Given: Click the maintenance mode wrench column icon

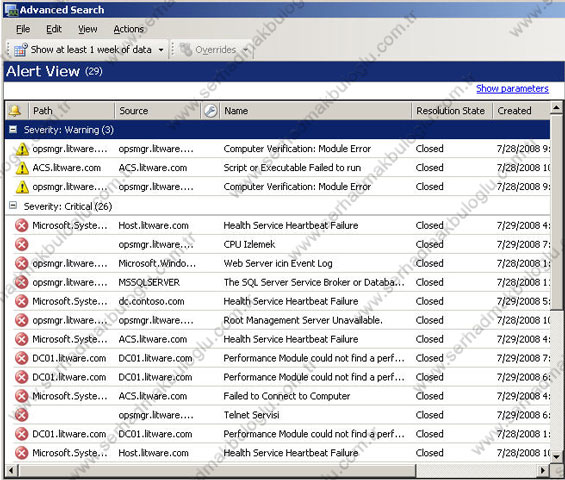Looking at the screenshot, I should (x=210, y=111).
